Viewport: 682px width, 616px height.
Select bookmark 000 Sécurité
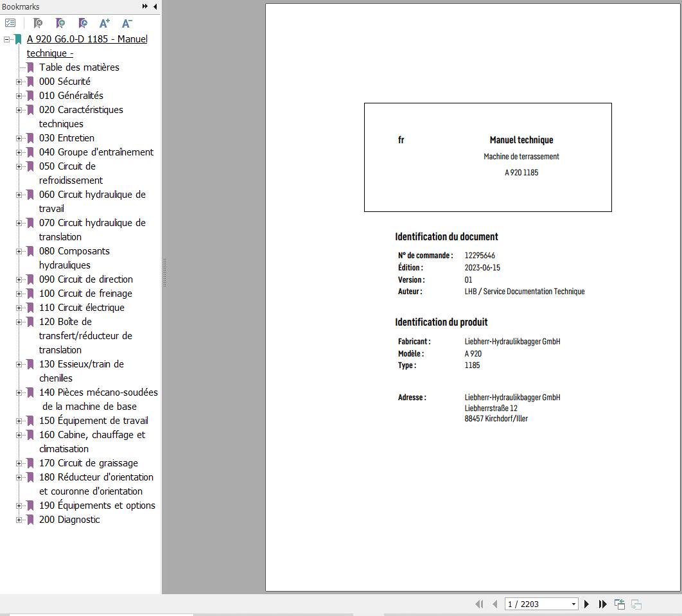pos(65,82)
